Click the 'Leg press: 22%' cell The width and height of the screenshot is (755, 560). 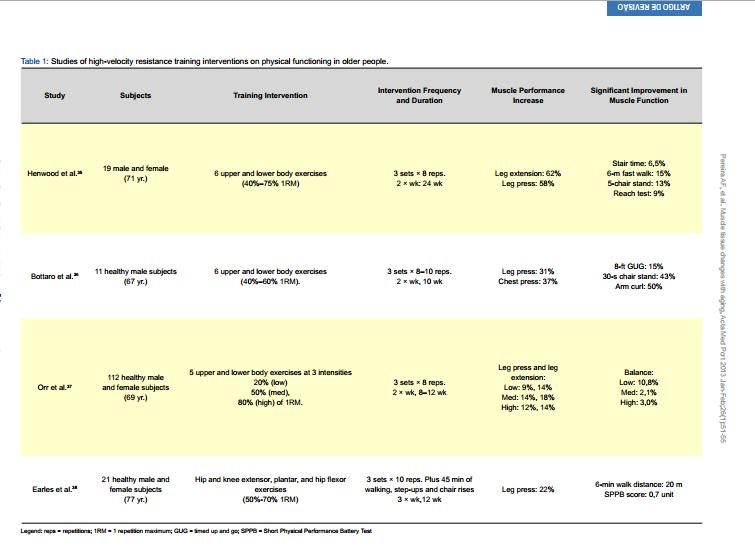(528, 489)
